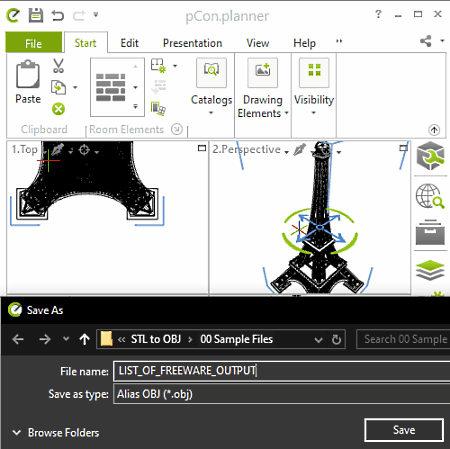Image resolution: width=450 pixels, height=449 pixels.
Task: Open the View ribbon tab
Action: click(x=258, y=43)
